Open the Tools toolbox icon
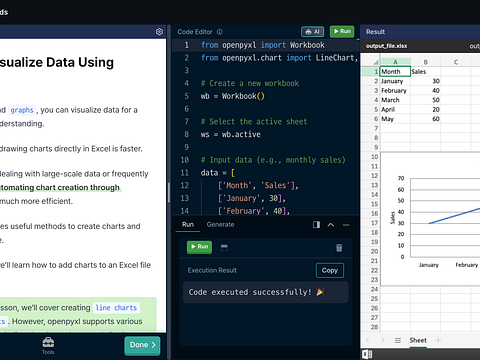The width and height of the screenshot is (480, 360). [48, 346]
